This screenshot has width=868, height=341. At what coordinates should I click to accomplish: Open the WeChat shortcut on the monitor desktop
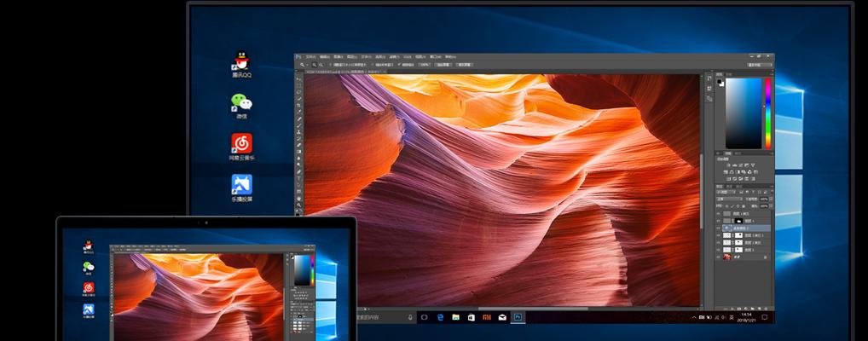(x=241, y=107)
